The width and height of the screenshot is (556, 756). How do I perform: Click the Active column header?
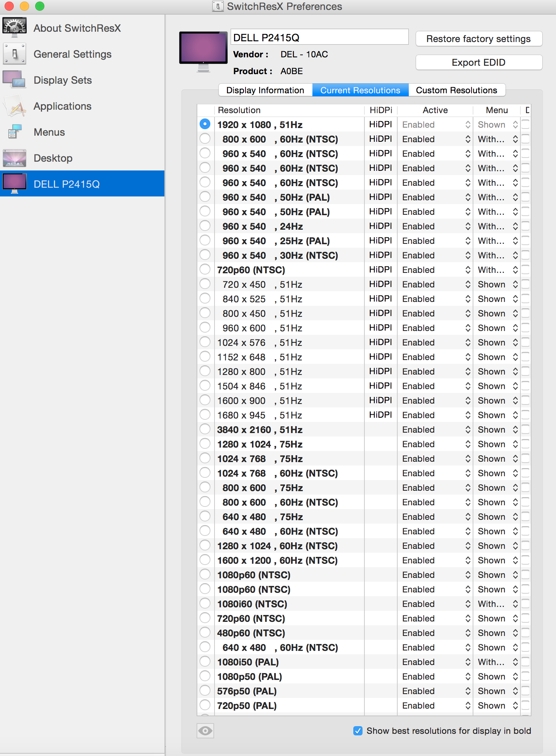[x=435, y=110]
